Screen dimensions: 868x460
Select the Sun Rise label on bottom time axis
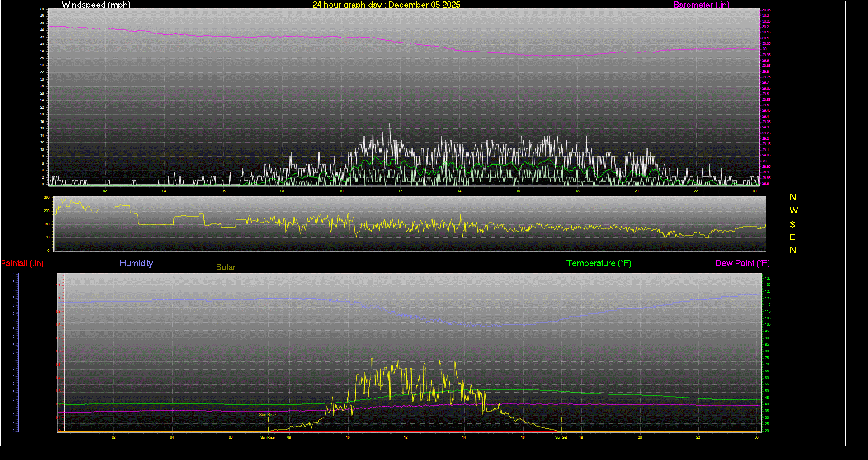(x=267, y=438)
